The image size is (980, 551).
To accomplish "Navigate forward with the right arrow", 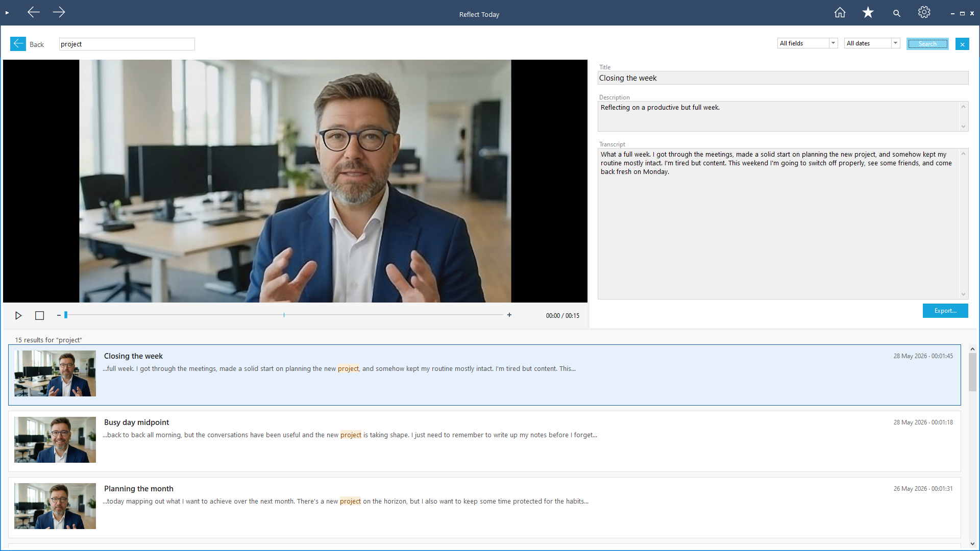I will [x=59, y=12].
